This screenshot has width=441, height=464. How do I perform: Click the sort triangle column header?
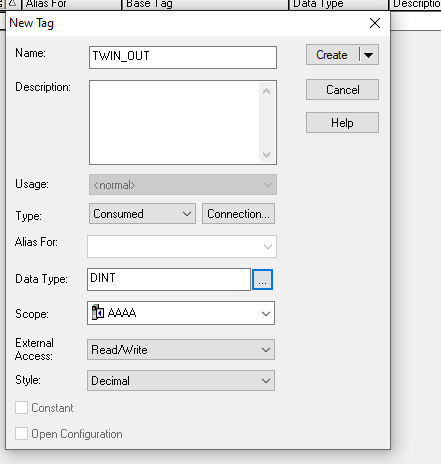click(13, 4)
